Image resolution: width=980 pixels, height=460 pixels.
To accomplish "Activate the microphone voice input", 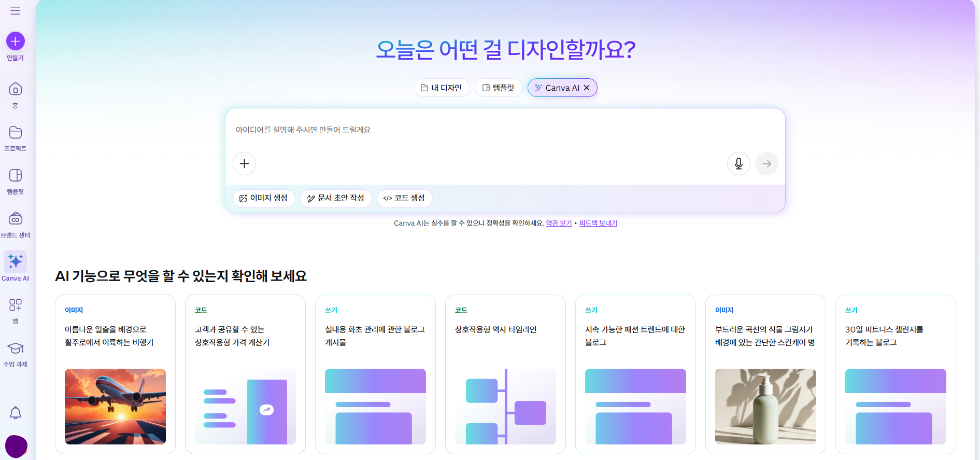I will (x=738, y=164).
